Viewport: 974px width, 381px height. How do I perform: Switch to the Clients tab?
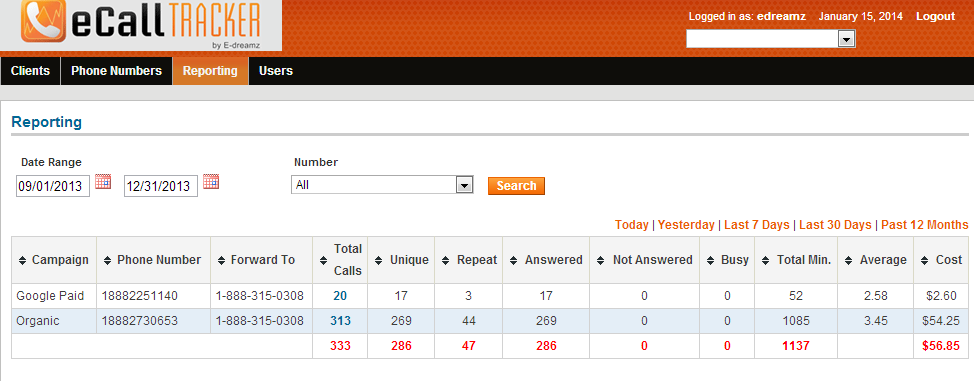(x=30, y=71)
